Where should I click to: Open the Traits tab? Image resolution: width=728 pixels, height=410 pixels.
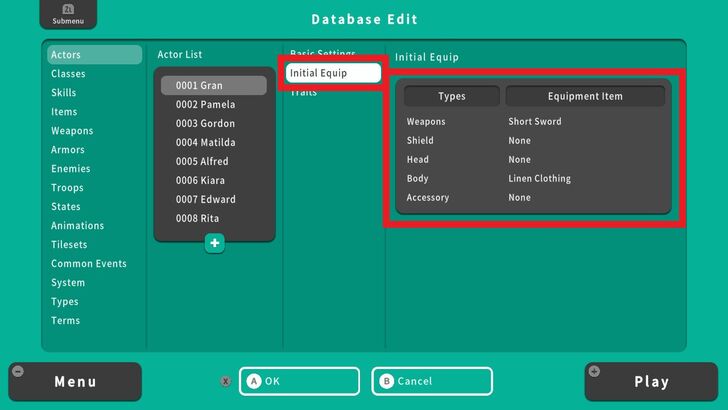tap(304, 93)
